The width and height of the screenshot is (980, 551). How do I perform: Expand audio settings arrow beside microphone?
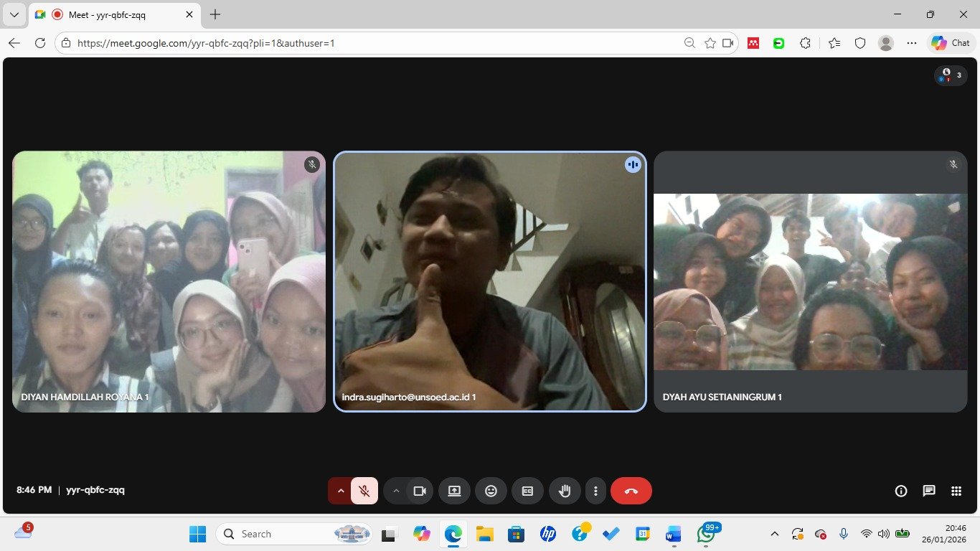click(341, 491)
